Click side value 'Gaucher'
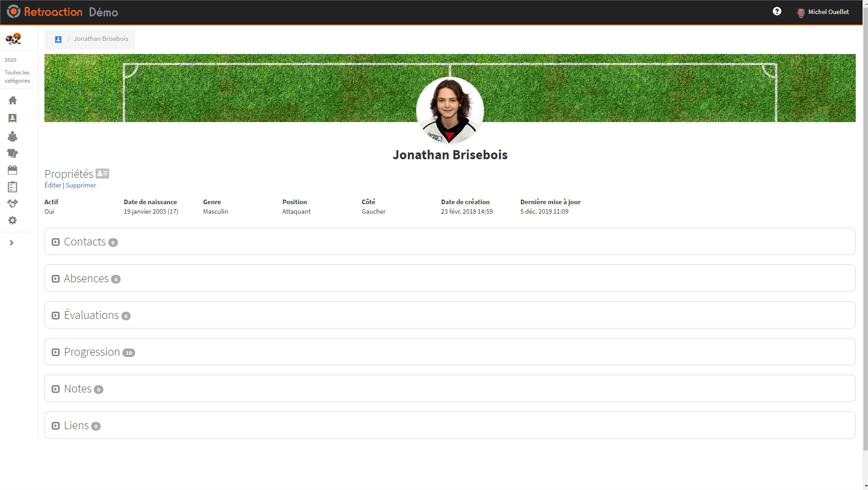 click(373, 211)
